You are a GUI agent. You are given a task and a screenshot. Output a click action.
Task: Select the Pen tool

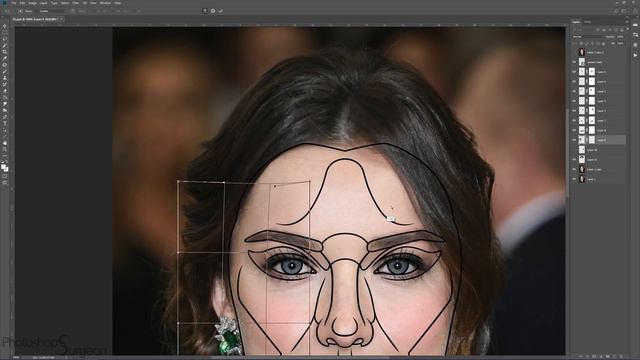[x=4, y=117]
